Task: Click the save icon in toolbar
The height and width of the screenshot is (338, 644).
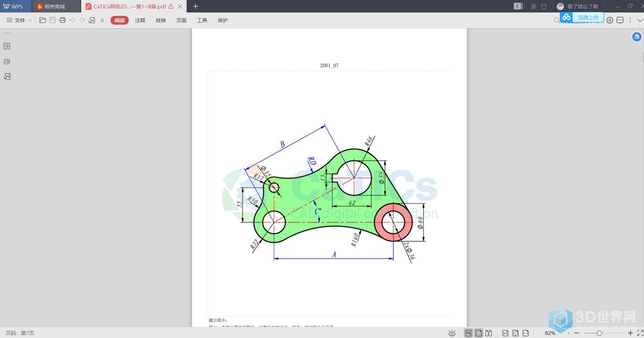Action: click(x=52, y=20)
